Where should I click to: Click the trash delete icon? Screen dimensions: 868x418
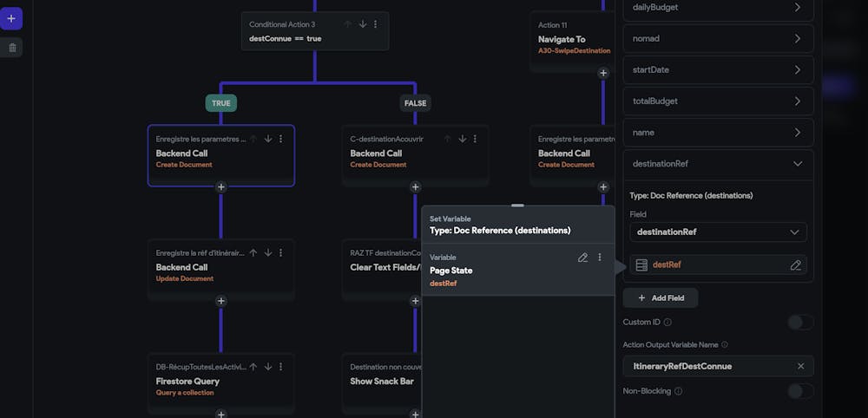click(x=12, y=48)
